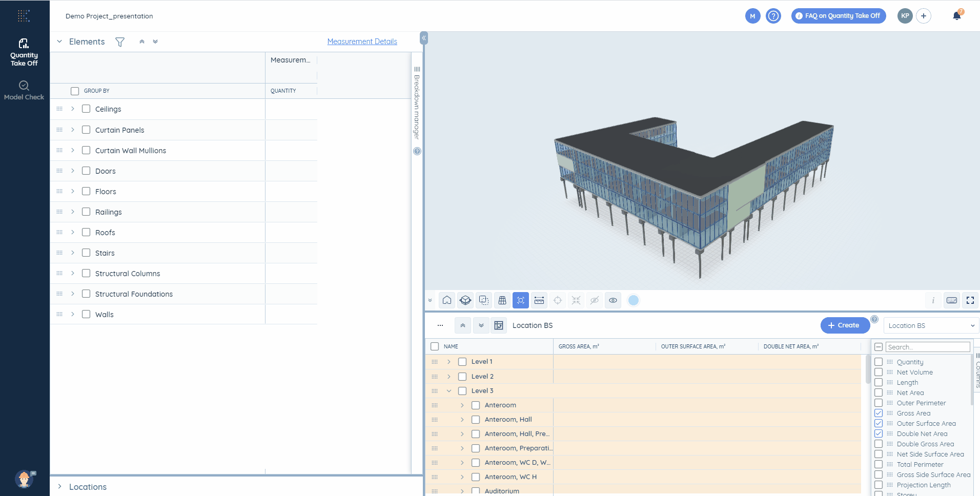The image size is (980, 496).
Task: Open the Breakdown manager side tab
Action: click(x=417, y=104)
